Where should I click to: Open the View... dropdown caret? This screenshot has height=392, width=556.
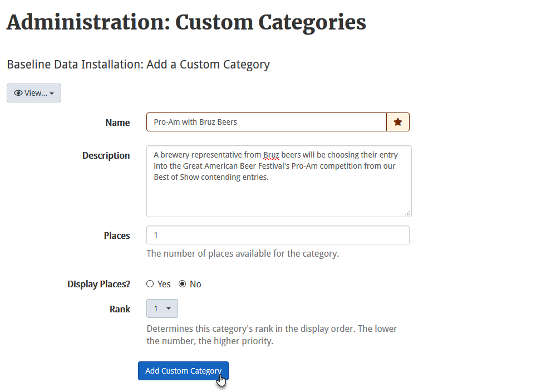coord(52,94)
